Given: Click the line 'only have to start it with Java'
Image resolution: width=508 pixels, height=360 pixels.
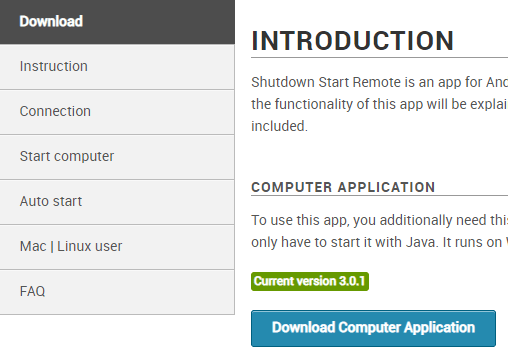Looking at the screenshot, I should click(x=380, y=242).
